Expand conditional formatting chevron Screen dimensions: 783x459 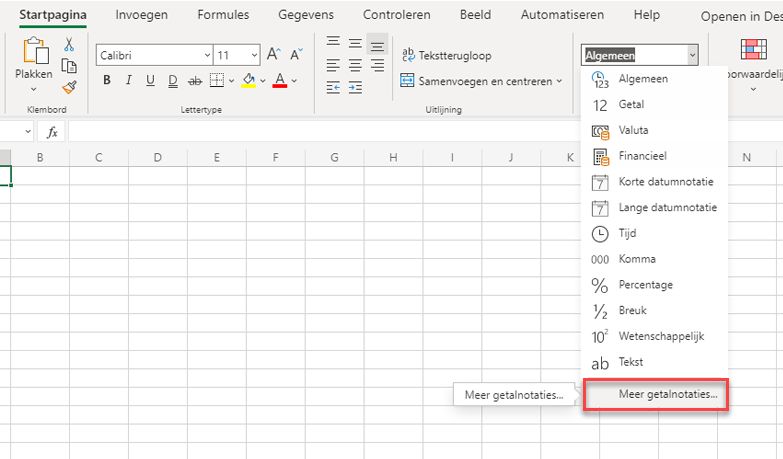click(754, 90)
